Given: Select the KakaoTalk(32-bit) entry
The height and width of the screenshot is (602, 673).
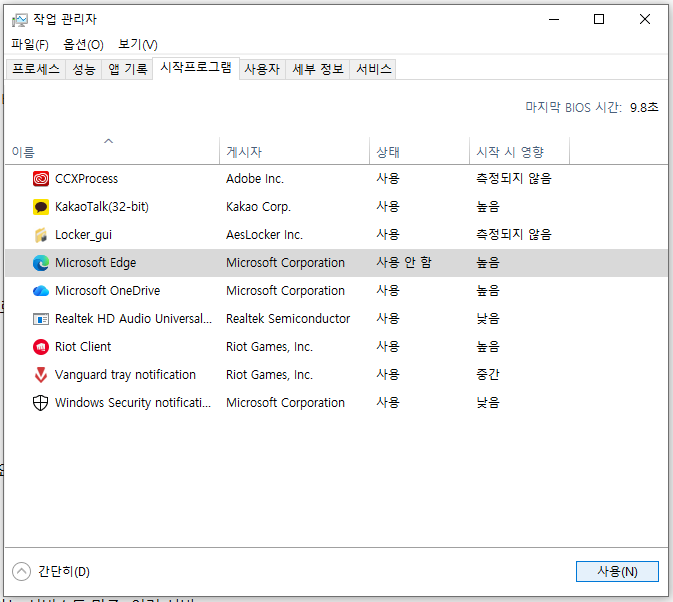Looking at the screenshot, I should coord(102,207).
